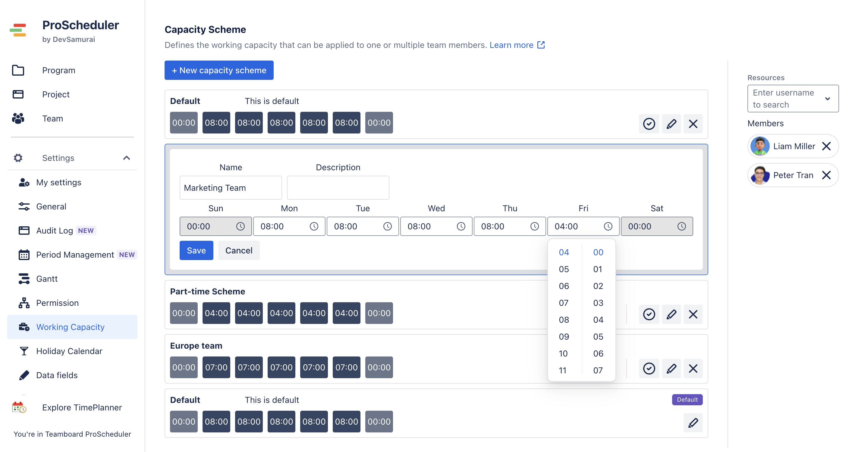
Task: Mark Europe team as default with checkmark
Action: pos(649,369)
